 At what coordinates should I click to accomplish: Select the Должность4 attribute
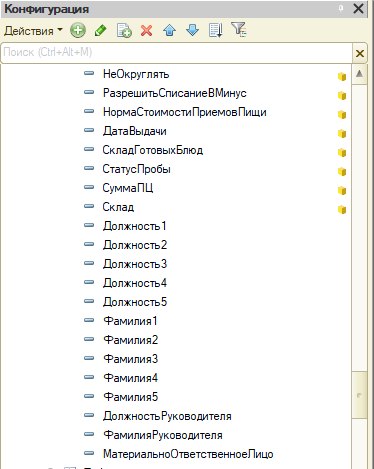point(135,283)
